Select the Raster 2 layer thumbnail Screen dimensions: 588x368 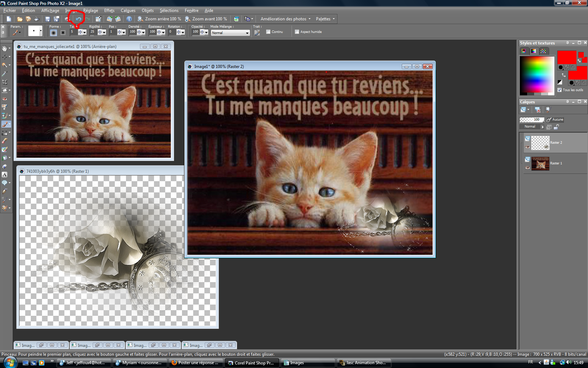[x=540, y=143]
